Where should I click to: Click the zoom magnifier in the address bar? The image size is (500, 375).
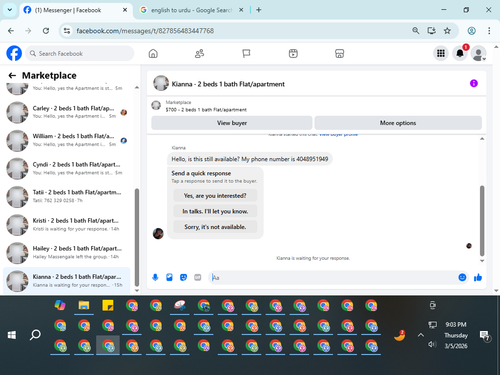tap(416, 31)
